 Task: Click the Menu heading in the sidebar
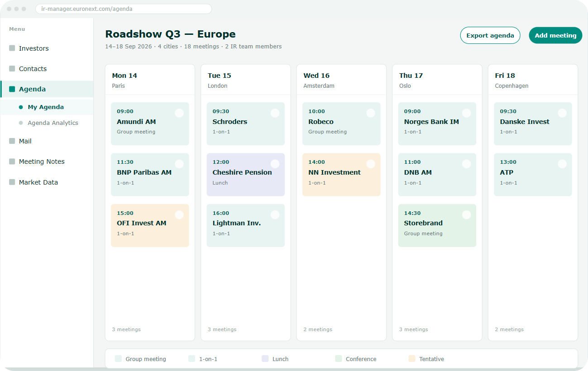pos(17,29)
